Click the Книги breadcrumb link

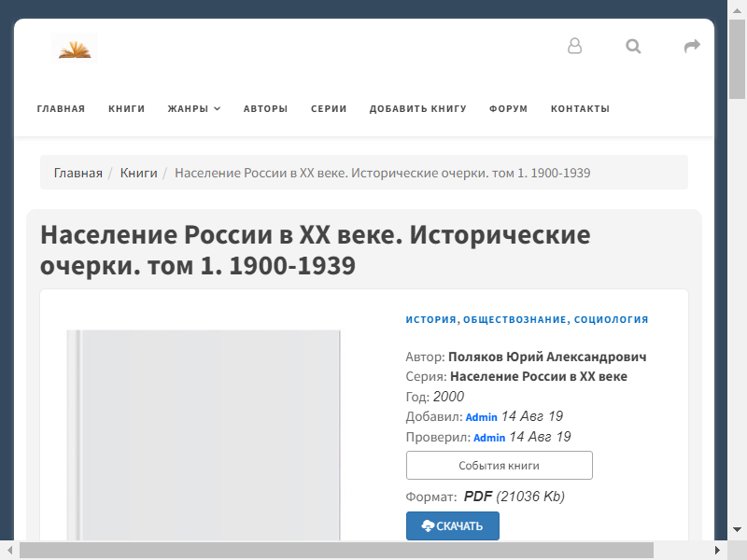138,173
